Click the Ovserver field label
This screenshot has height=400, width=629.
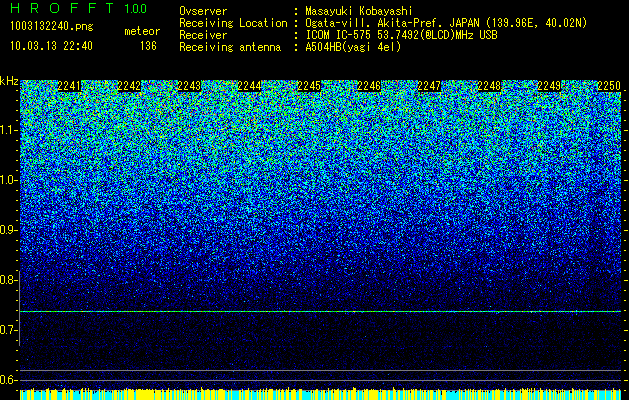[x=203, y=12]
